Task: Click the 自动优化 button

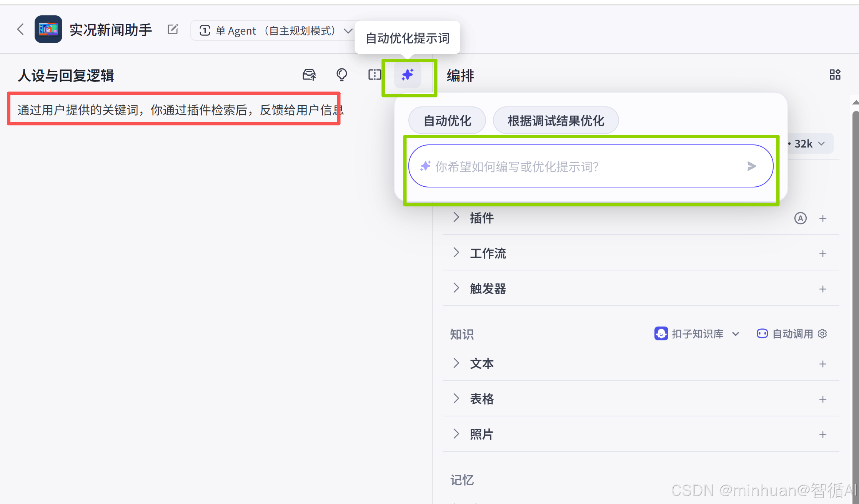Action: pyautogui.click(x=447, y=121)
